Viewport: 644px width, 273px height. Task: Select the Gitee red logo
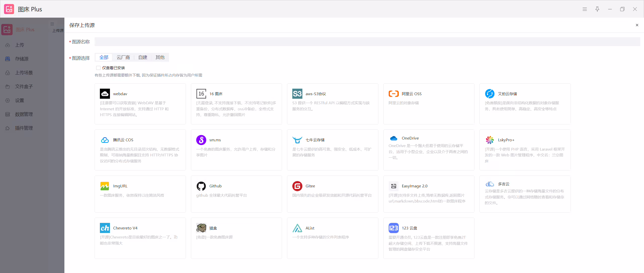(297, 186)
